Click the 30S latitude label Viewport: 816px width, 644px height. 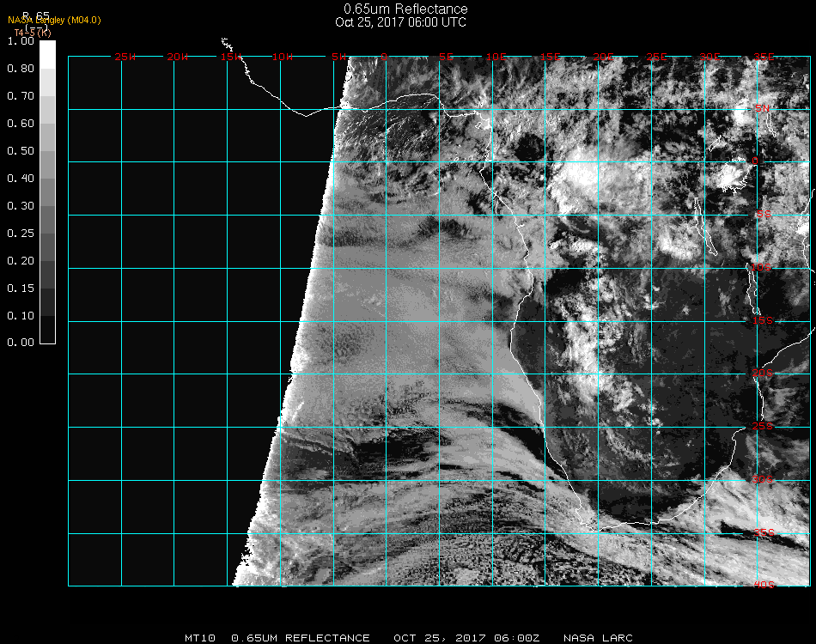[x=763, y=479]
